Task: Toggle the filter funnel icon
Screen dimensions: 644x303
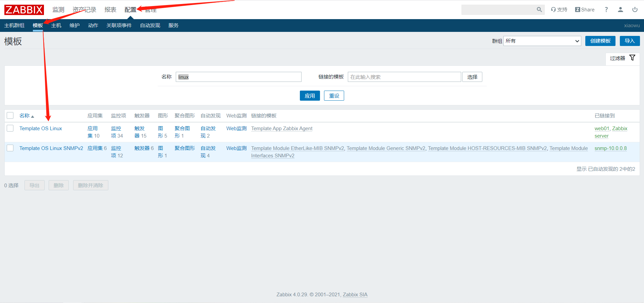Action: [x=632, y=58]
